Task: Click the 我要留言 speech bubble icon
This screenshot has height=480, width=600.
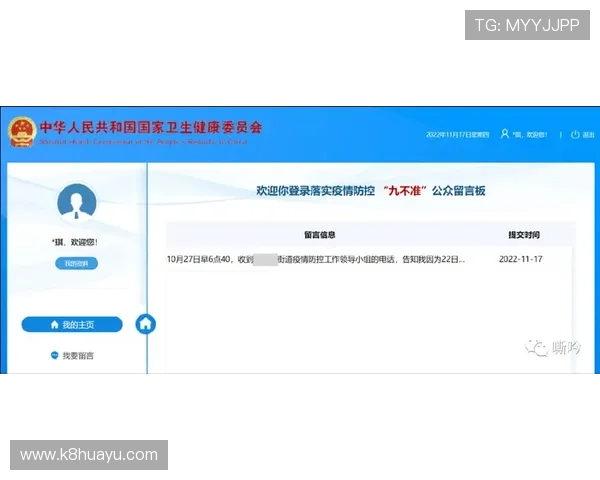Action: pos(55,355)
